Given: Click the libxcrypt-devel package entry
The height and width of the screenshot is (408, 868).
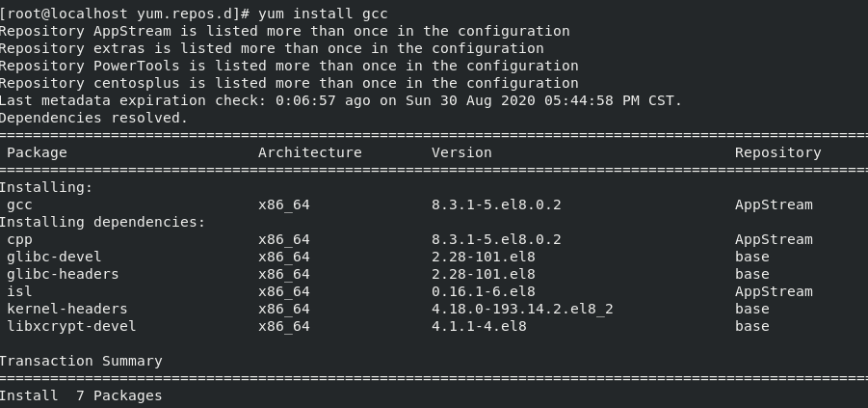Looking at the screenshot, I should click(71, 326).
